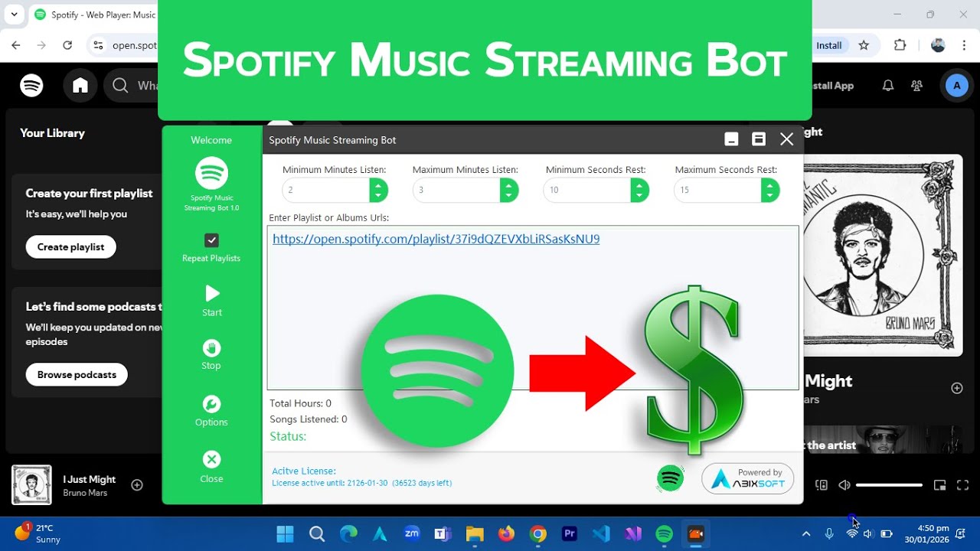Screen dimensions: 980x551
Task: Show hidden system tray icons chevron
Action: point(805,534)
